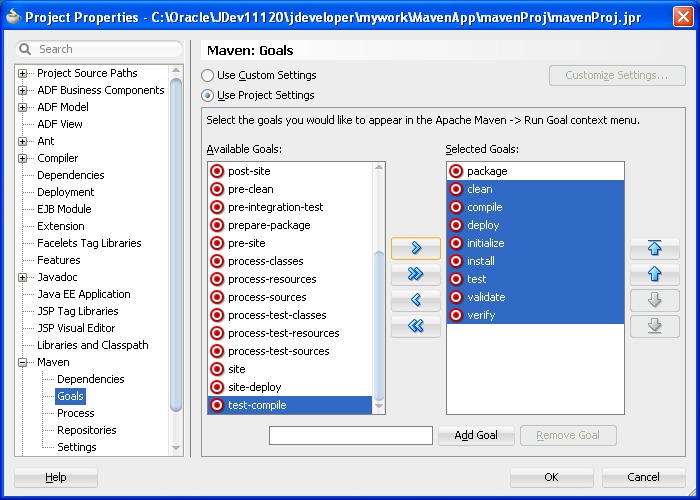Click the move-right single arrow shuttle button

[416, 248]
